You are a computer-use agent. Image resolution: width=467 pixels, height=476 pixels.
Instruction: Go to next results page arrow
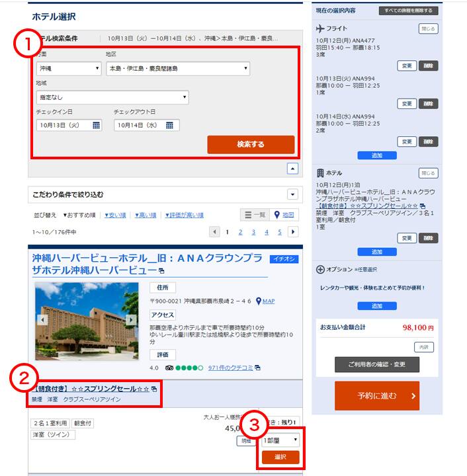293,232
